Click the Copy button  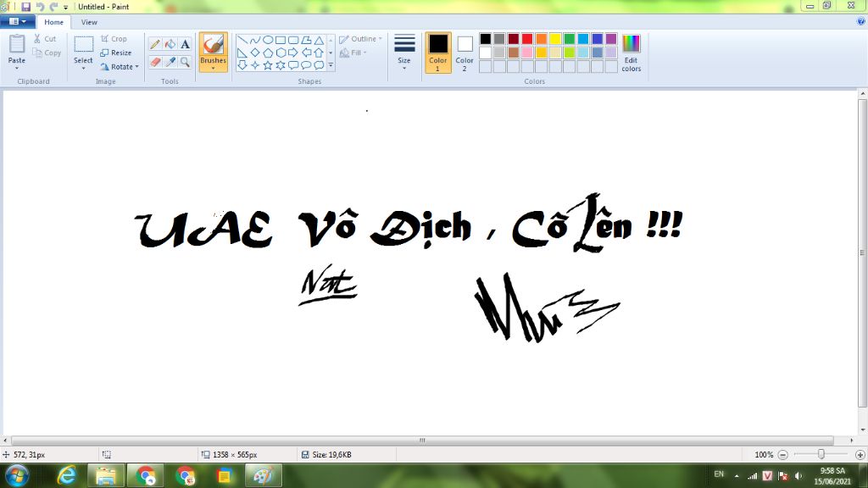[47, 53]
